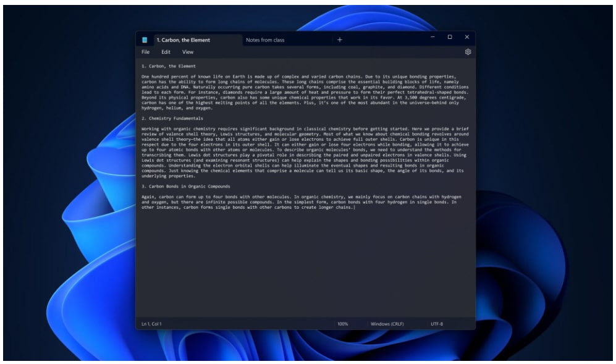The image size is (616, 364).
Task: Click the Windows (CRLF) line-ending indicator
Action: click(387, 323)
